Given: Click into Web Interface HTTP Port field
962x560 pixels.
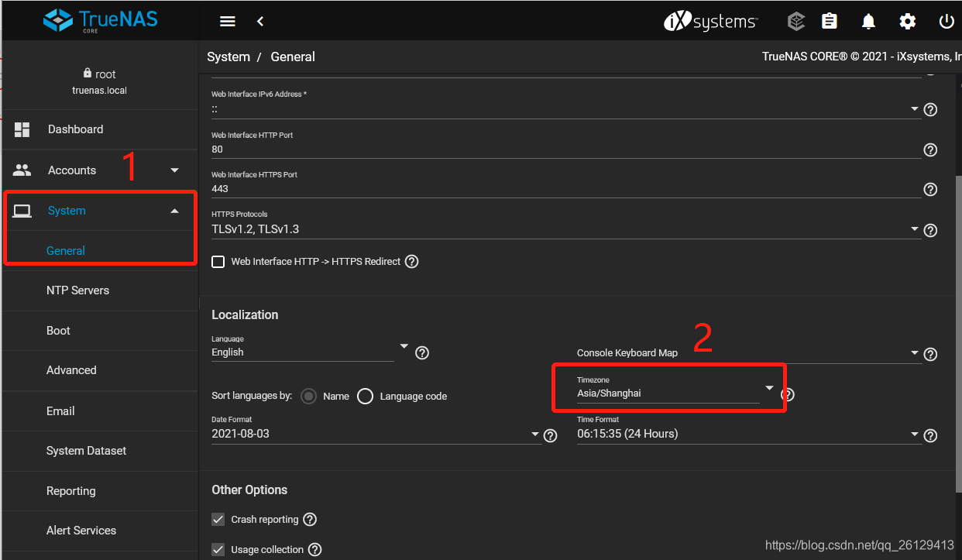Looking at the screenshot, I should [x=566, y=149].
